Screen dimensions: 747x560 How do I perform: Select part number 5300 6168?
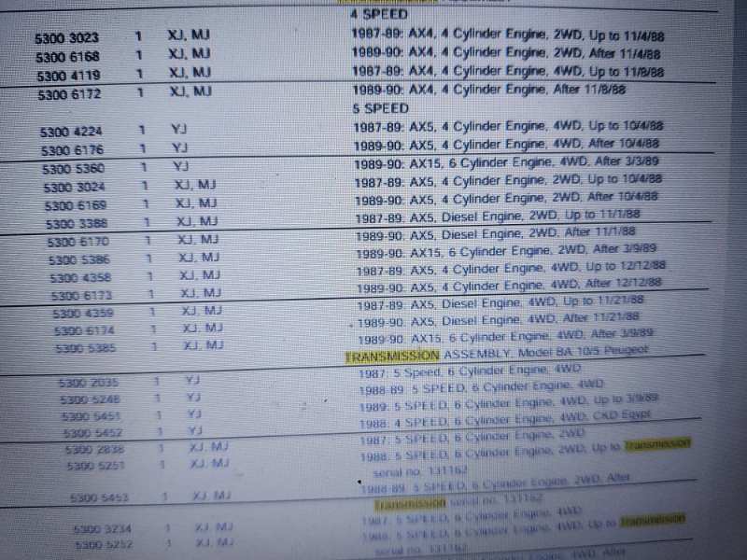69,57
